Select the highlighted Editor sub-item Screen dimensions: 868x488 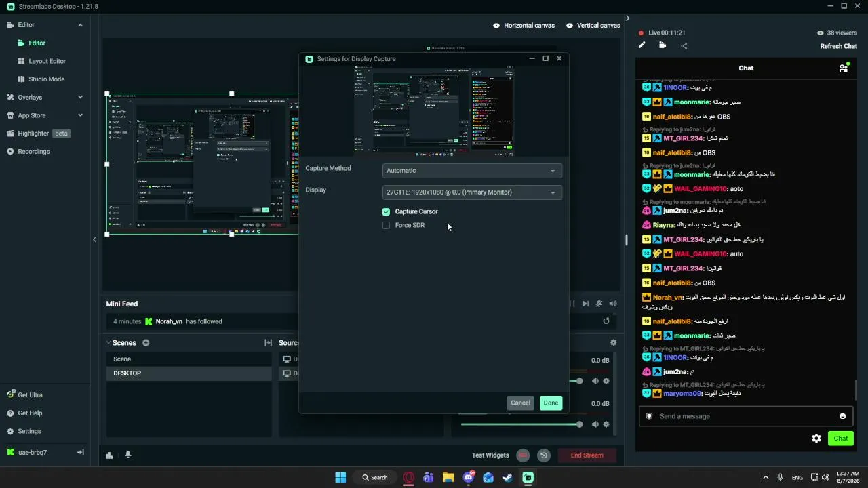(37, 43)
